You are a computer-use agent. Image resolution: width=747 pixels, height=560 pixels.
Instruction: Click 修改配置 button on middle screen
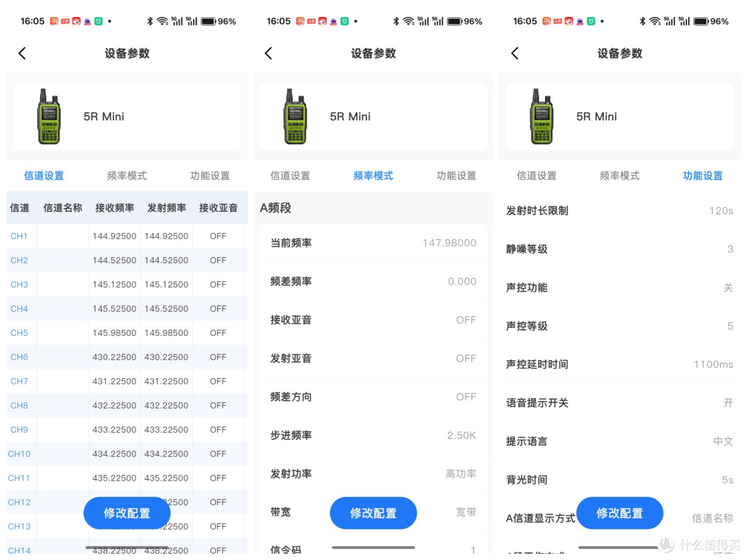373,513
